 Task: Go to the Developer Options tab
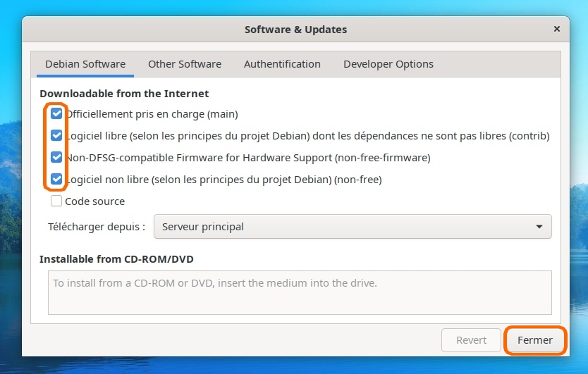388,64
